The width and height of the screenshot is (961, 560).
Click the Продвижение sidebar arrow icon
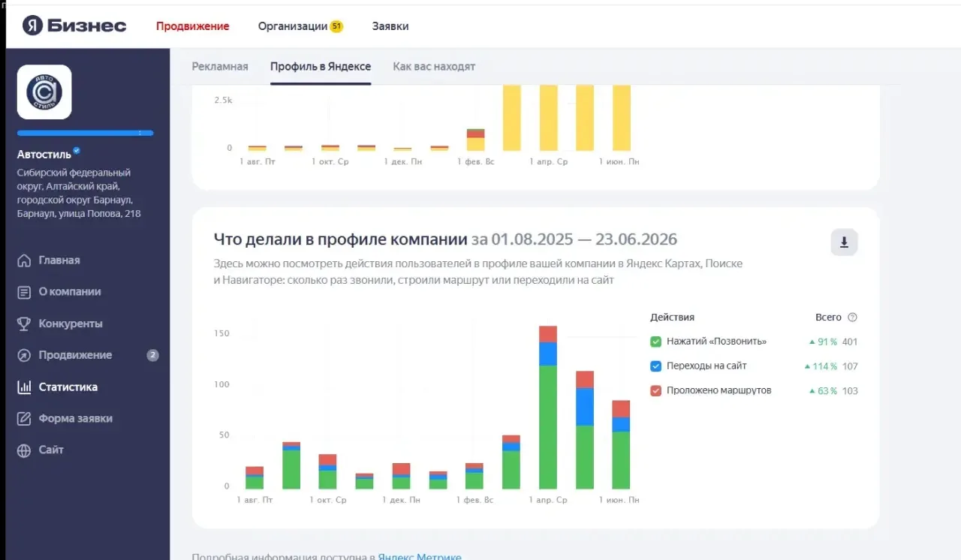24,355
